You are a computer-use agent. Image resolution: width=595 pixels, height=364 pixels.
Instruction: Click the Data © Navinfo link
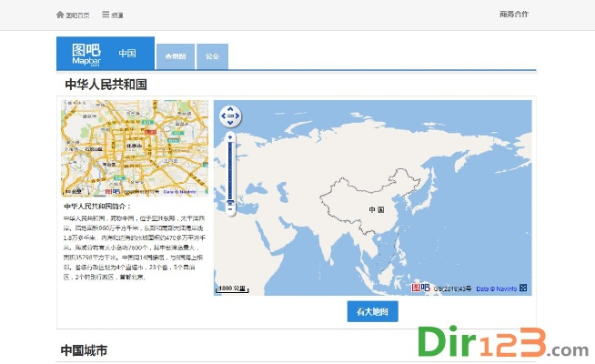click(497, 288)
